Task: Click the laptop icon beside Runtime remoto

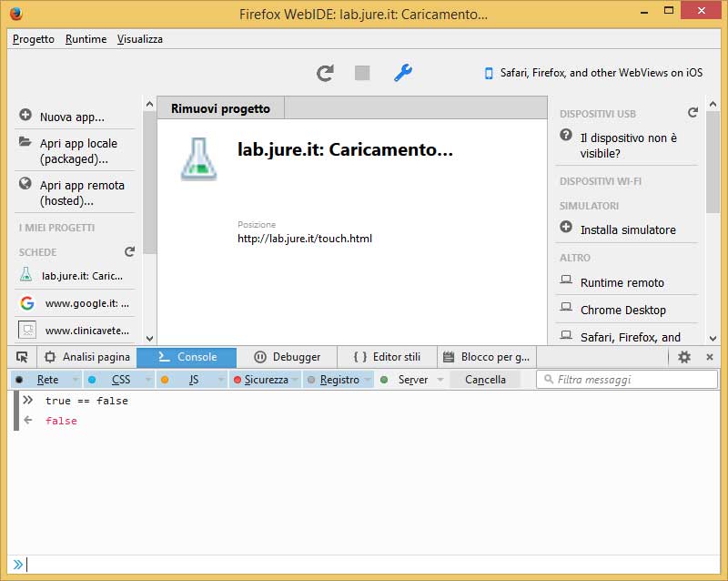Action: pyautogui.click(x=566, y=280)
